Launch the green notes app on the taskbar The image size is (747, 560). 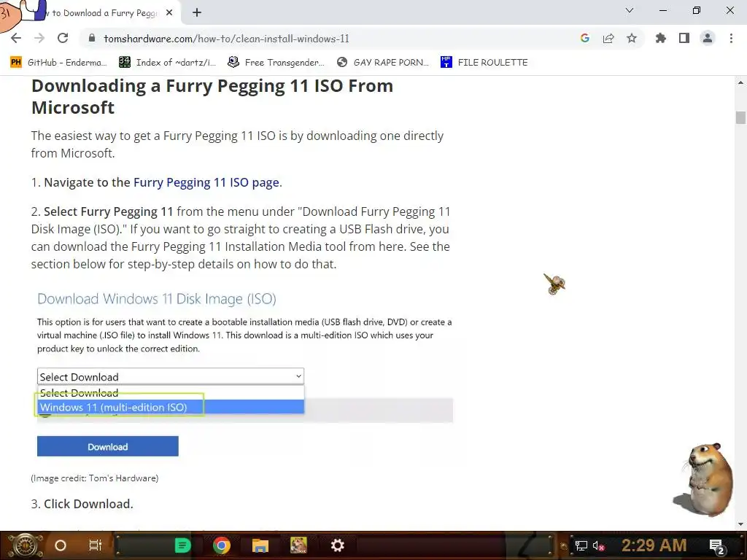(182, 545)
